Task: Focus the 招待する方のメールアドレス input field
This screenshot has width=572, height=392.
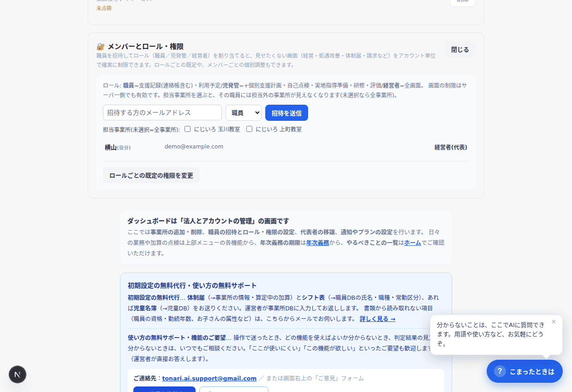Action: pyautogui.click(x=162, y=113)
